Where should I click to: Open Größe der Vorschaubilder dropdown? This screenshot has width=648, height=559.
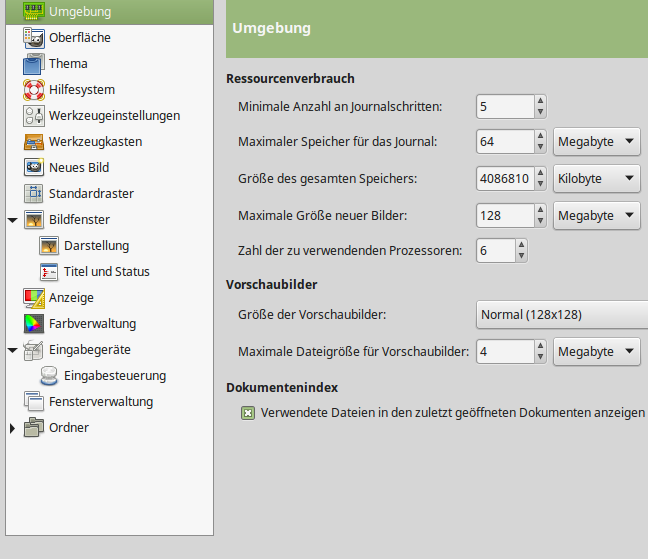pyautogui.click(x=562, y=314)
